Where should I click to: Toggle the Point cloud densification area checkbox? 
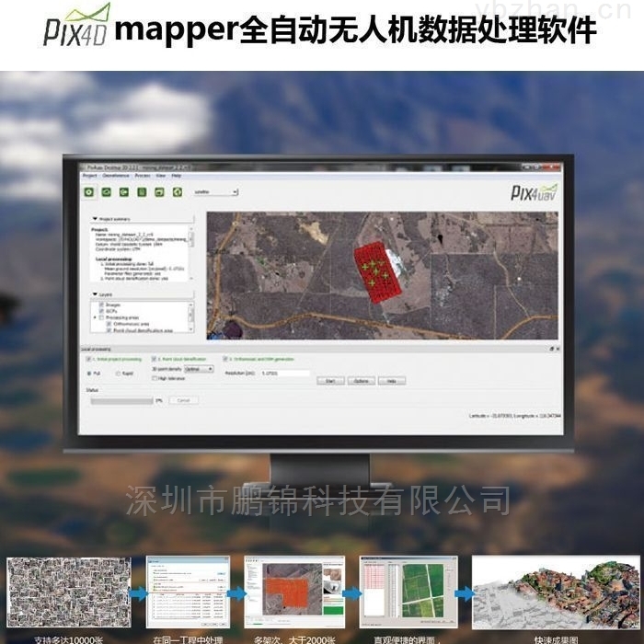click(x=109, y=329)
